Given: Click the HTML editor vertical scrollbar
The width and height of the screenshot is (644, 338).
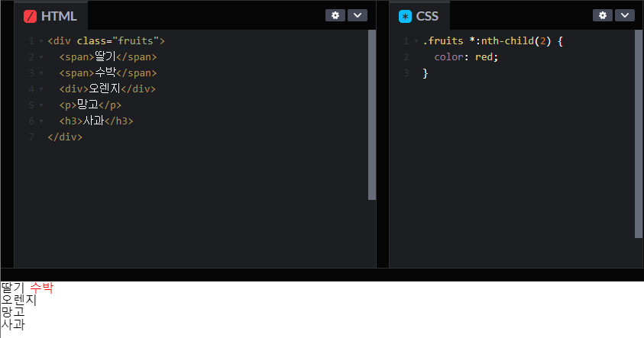Looking at the screenshot, I should (372, 115).
